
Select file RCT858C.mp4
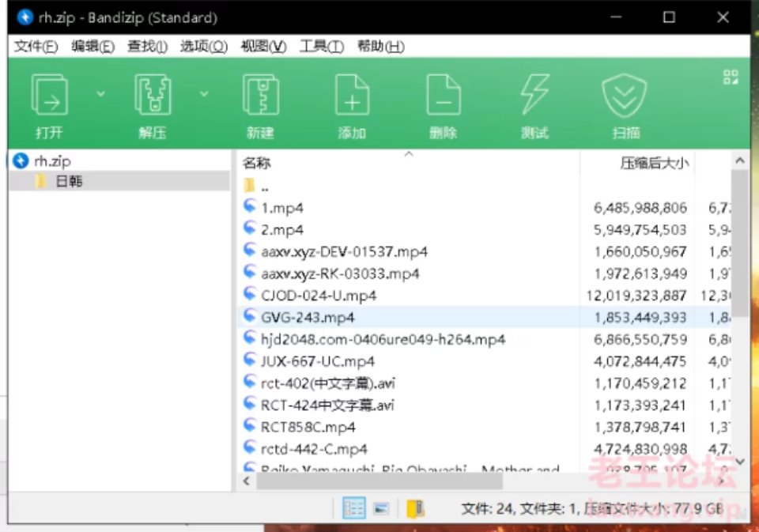pyautogui.click(x=308, y=427)
